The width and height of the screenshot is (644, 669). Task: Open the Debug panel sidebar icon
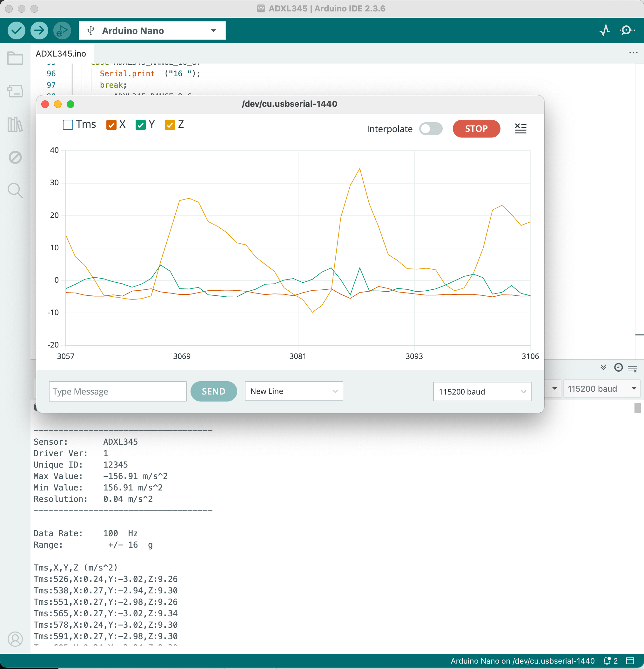tap(15, 157)
